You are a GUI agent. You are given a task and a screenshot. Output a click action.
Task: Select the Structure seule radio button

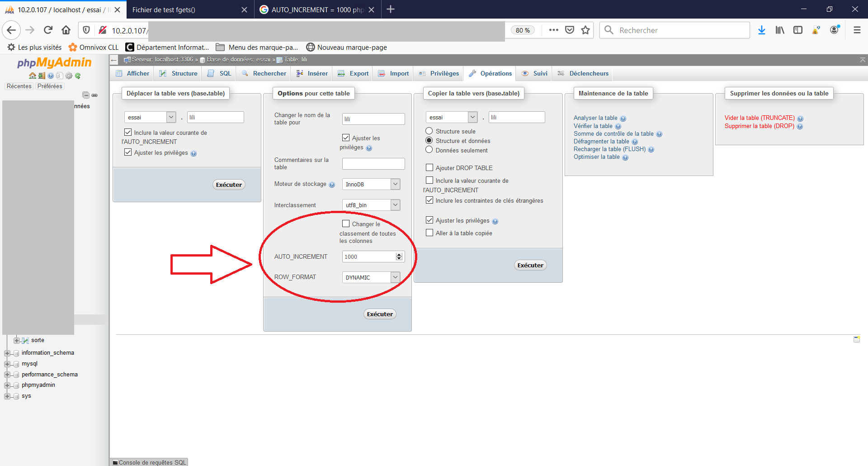click(x=429, y=131)
